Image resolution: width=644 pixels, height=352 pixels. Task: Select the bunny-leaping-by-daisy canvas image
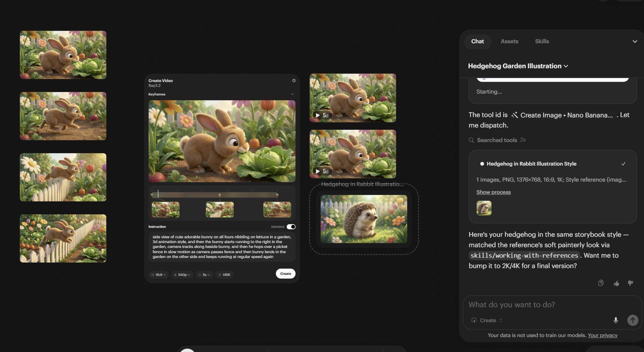63,177
